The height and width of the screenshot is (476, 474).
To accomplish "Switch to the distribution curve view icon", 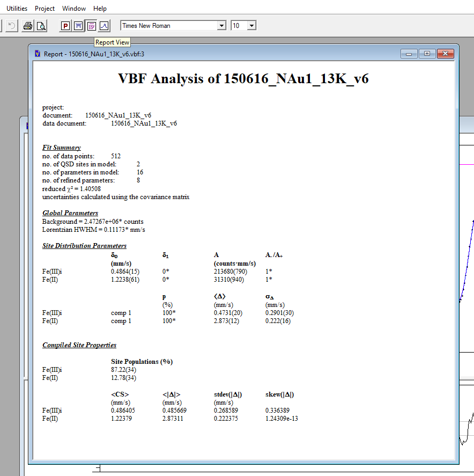I will click(104, 26).
